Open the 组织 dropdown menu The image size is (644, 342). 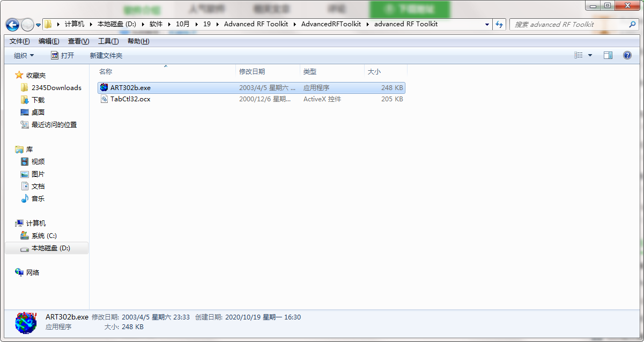22,55
